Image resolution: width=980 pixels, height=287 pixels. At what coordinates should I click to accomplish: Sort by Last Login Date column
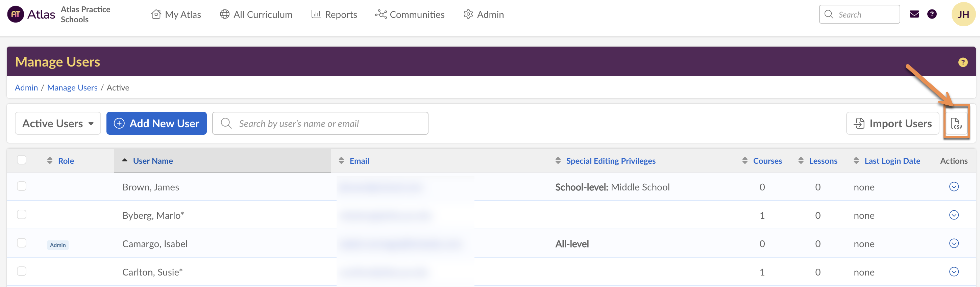coord(892,161)
